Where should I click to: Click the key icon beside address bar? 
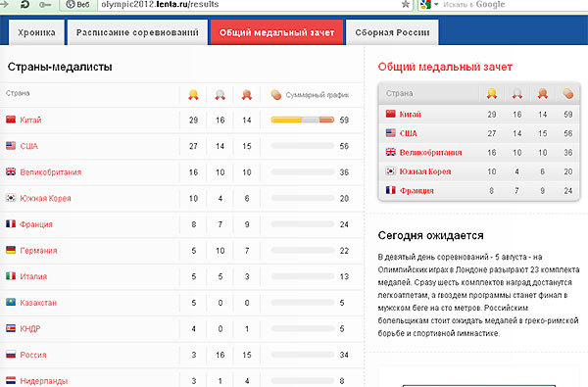click(x=45, y=5)
